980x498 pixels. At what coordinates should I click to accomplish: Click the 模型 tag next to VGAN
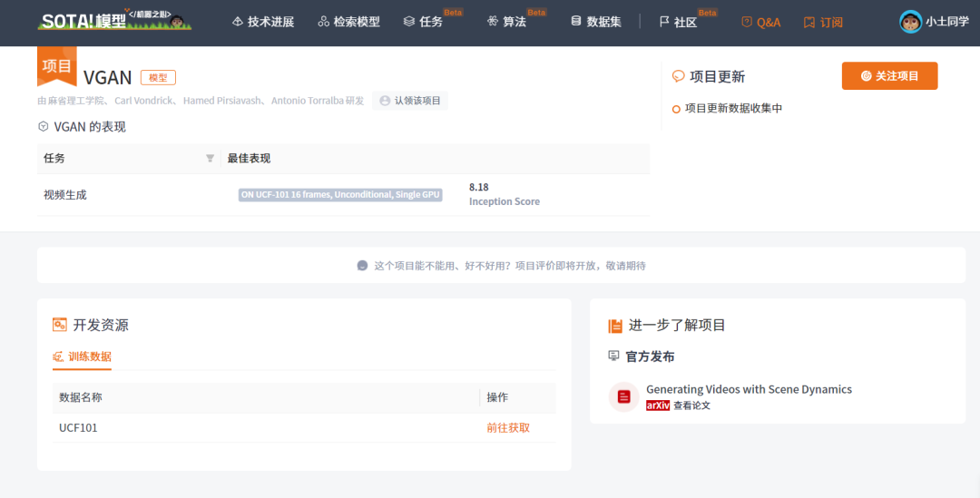(158, 77)
